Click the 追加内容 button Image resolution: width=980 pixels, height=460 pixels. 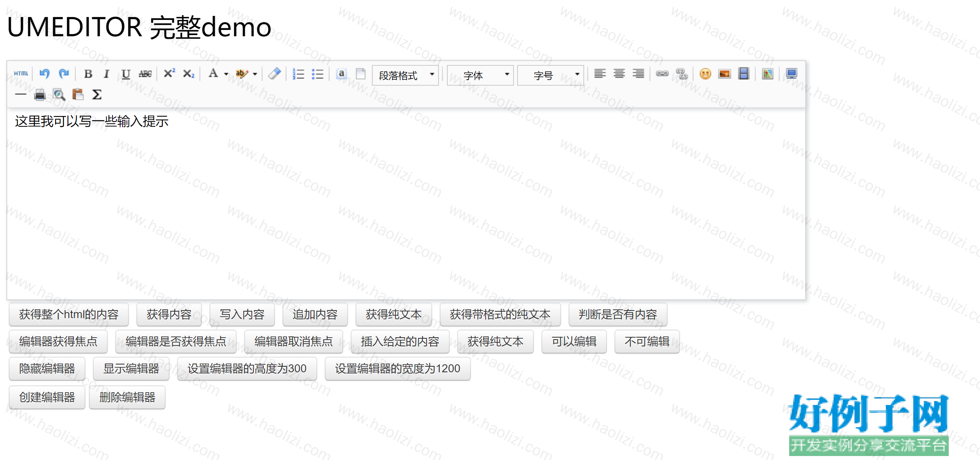coord(315,315)
